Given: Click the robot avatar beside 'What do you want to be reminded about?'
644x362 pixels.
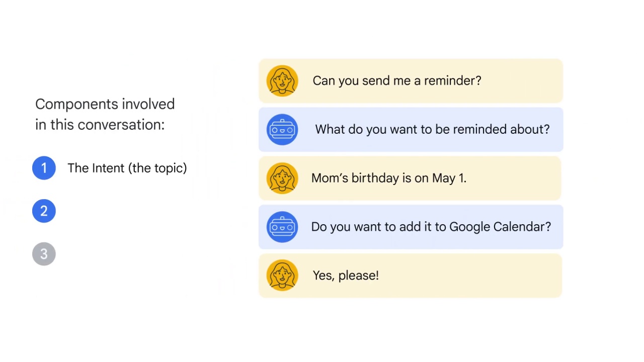Looking at the screenshot, I should [282, 130].
